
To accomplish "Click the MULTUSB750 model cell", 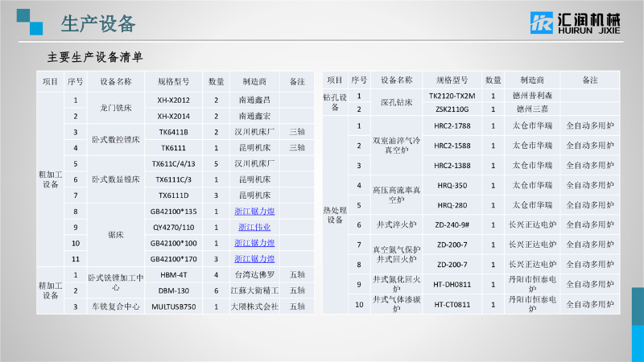I will point(173,306).
